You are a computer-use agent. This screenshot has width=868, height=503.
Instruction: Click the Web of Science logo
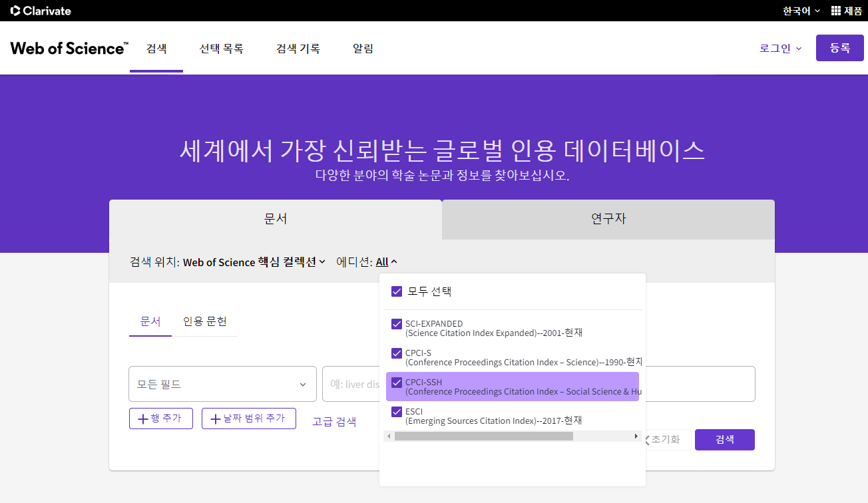[x=69, y=48]
